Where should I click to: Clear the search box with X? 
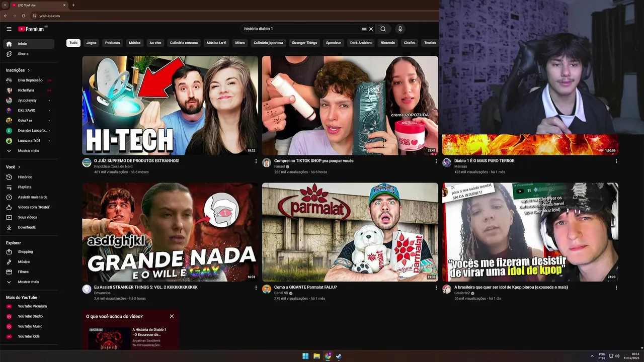tap(371, 29)
